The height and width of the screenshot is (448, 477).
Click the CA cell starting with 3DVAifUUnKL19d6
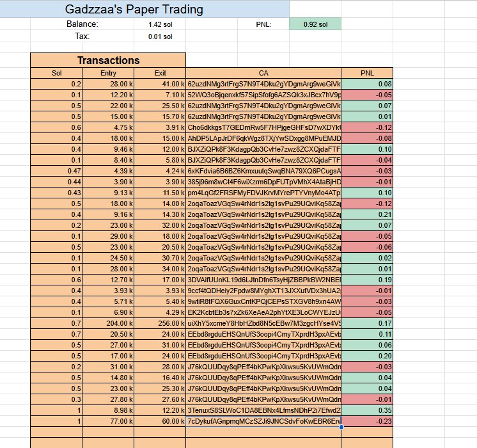(263, 280)
